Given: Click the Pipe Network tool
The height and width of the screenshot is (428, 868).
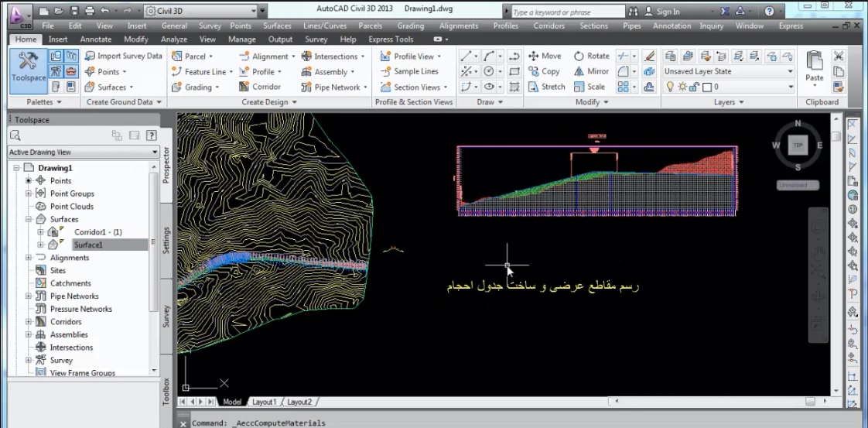Looking at the screenshot, I should [x=334, y=87].
